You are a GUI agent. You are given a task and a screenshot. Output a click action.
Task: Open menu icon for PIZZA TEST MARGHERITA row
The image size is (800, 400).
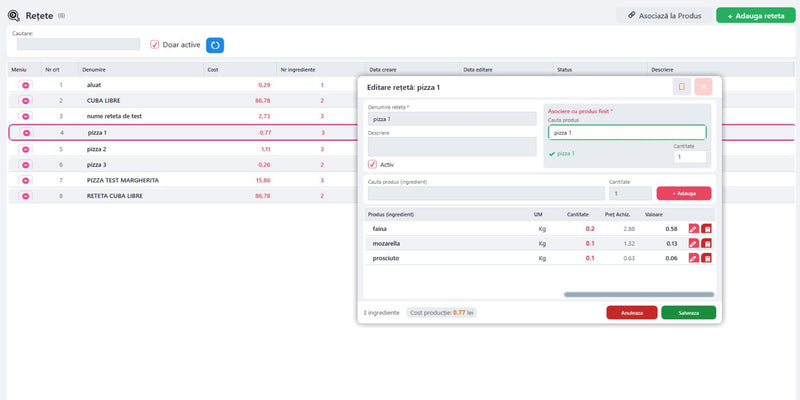click(26, 181)
